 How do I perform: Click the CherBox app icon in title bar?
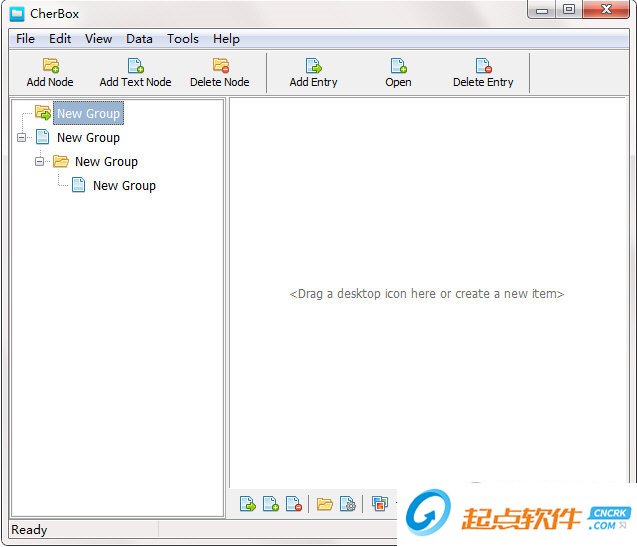tap(17, 14)
